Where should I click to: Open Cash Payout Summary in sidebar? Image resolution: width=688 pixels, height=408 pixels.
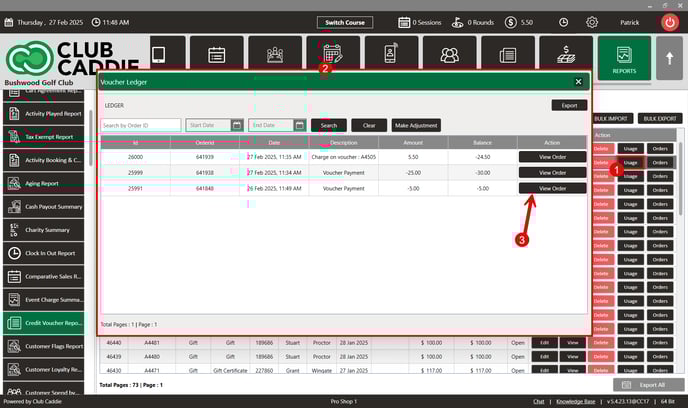43,207
